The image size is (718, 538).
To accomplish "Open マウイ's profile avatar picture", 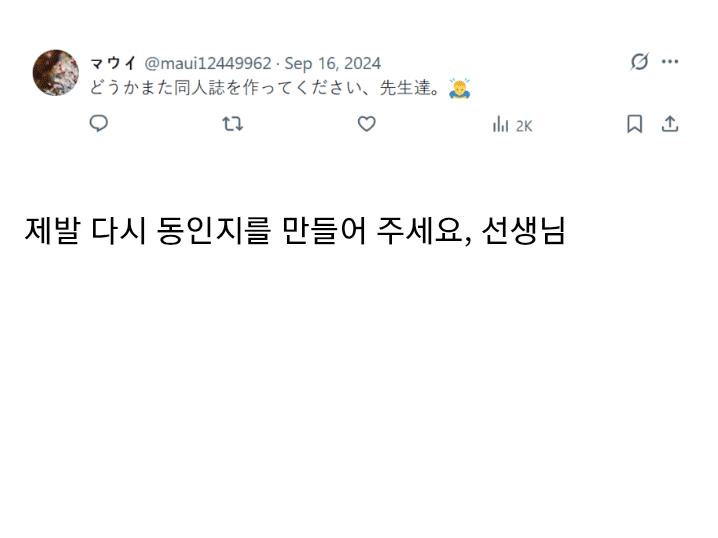I will coord(55,73).
